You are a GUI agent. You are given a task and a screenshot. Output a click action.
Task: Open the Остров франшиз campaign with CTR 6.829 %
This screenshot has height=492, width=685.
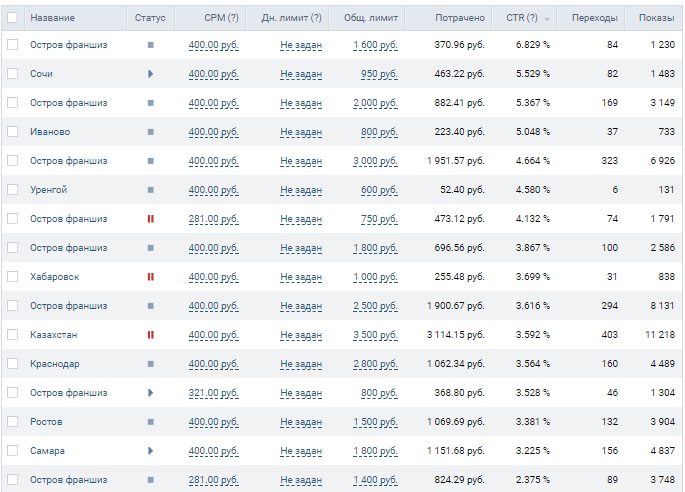pyautogui.click(x=69, y=45)
